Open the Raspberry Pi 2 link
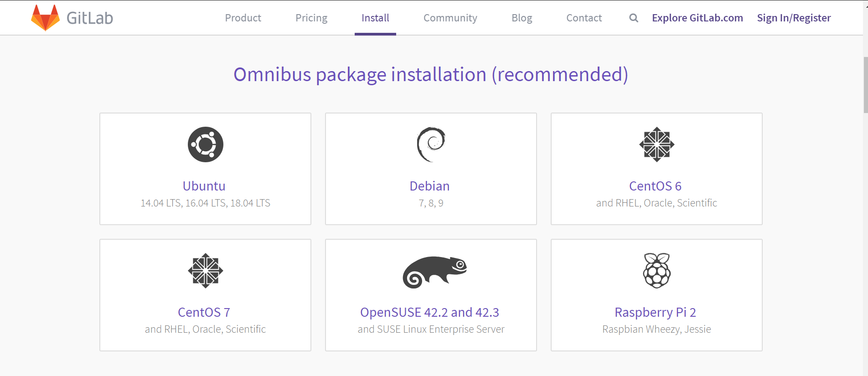The image size is (868, 376). click(x=656, y=312)
